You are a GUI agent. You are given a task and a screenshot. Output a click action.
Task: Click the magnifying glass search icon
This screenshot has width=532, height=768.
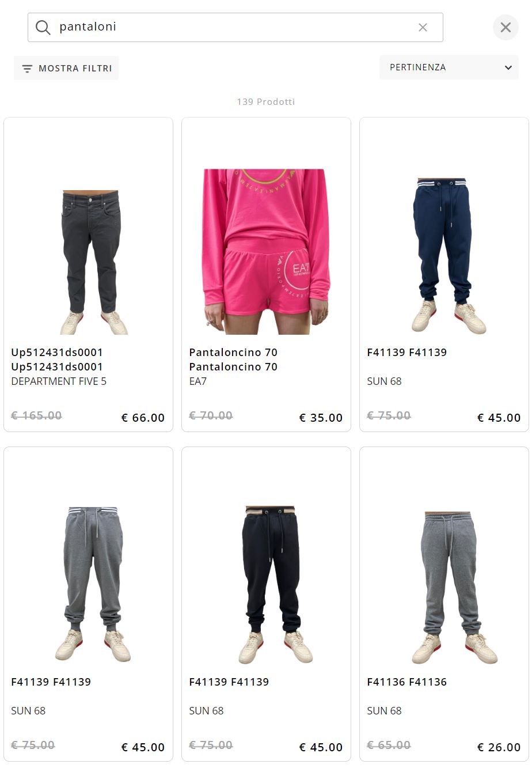click(x=43, y=27)
